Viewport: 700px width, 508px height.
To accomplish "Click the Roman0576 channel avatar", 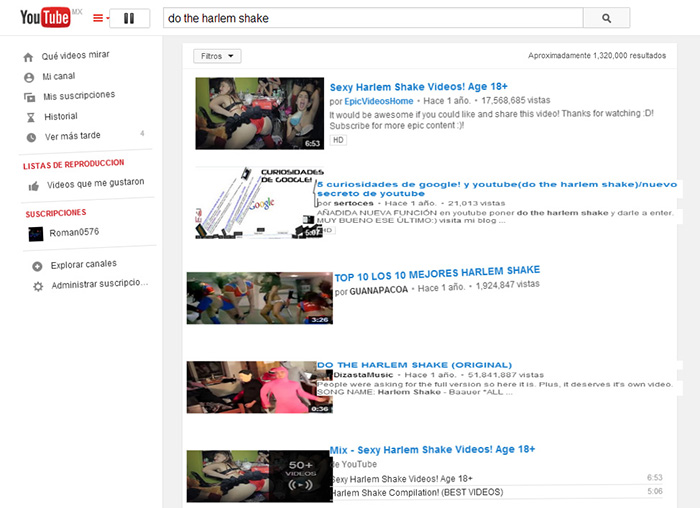I will click(36, 234).
